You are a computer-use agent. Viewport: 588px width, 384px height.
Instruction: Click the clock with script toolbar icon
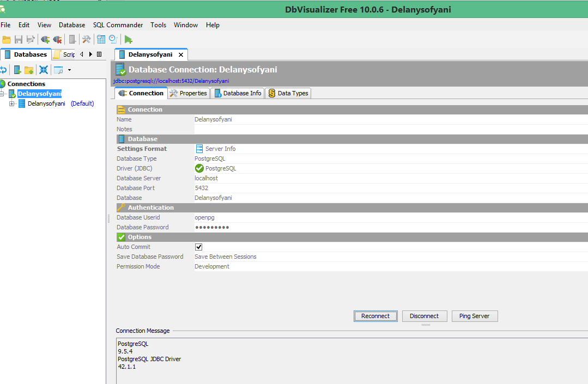pos(113,39)
